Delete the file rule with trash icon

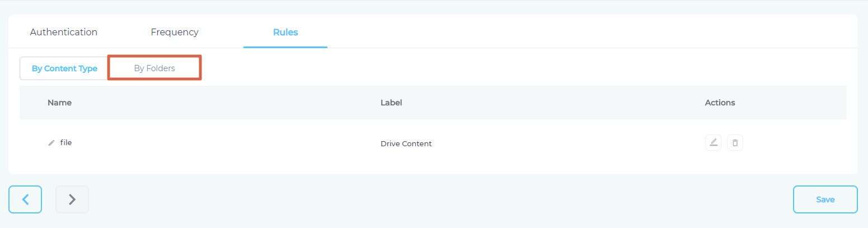pos(735,143)
